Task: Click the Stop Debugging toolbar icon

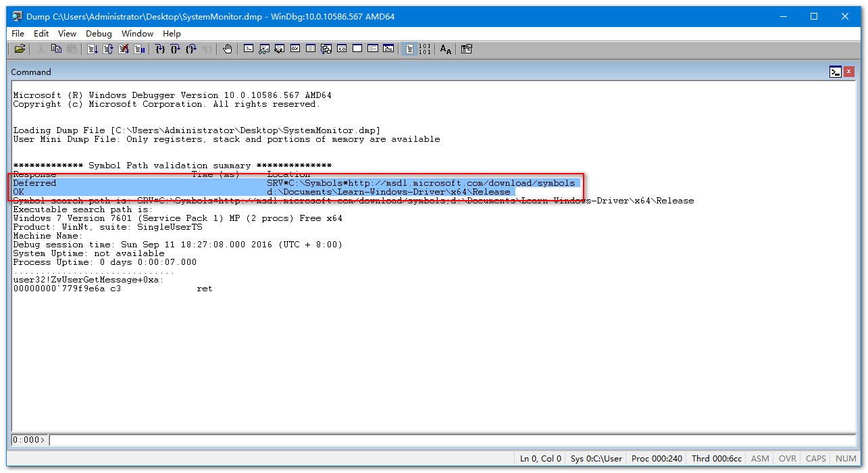Action: (x=124, y=49)
